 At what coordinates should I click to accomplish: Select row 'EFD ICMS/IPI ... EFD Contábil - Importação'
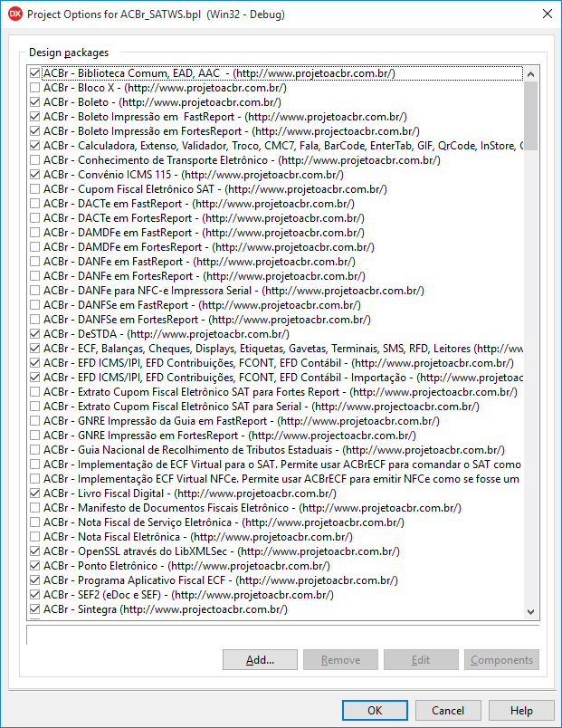pos(283,378)
